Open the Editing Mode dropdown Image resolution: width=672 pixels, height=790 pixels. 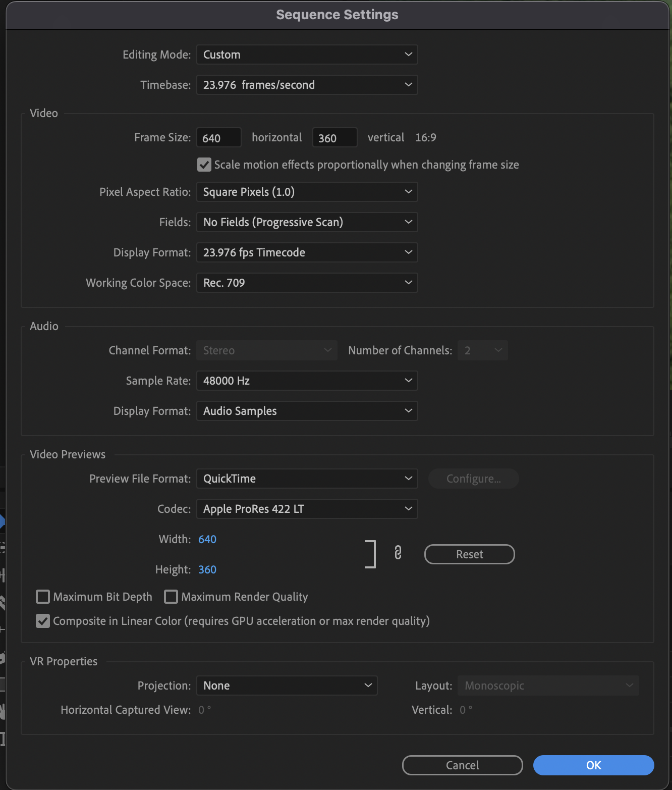click(x=307, y=55)
